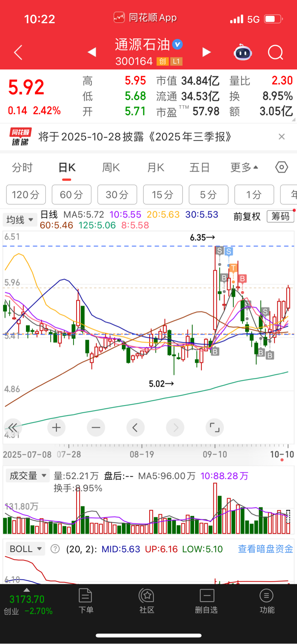Tap the 09-10 date axis label
This screenshot has height=644, width=297.
coord(215,454)
